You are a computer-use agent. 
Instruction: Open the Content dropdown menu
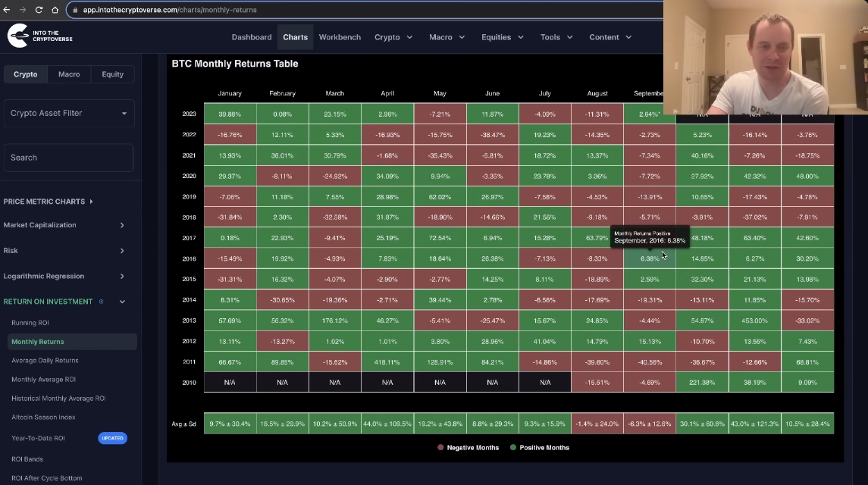tap(610, 37)
